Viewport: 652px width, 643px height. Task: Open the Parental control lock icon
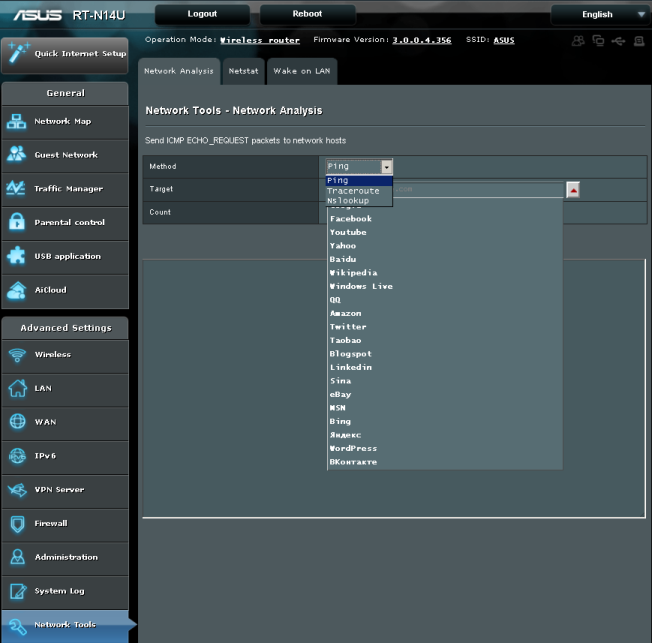(x=17, y=222)
